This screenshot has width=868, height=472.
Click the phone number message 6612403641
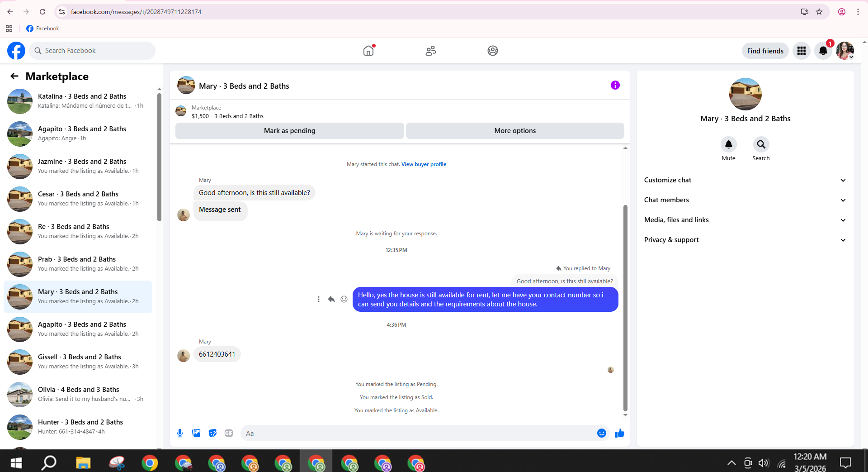tap(217, 354)
